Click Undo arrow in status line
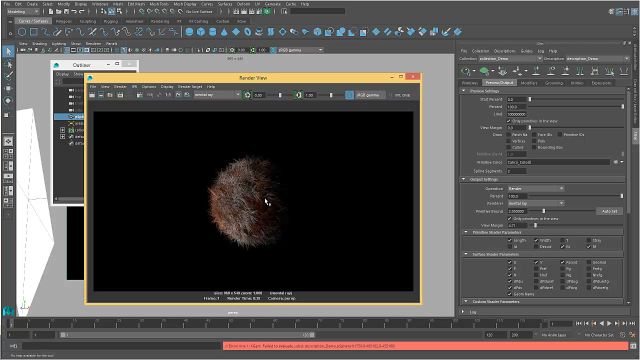This screenshot has height=360, width=640. (x=74, y=11)
